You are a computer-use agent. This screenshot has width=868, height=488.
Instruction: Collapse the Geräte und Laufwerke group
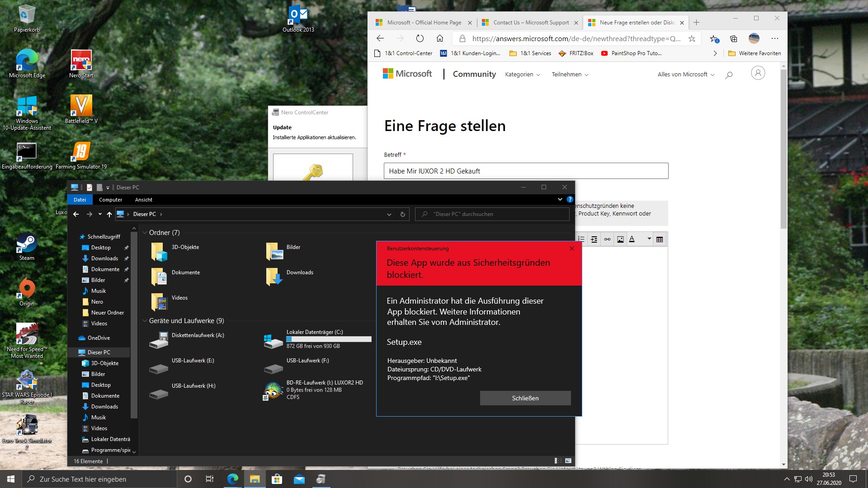[x=145, y=321]
